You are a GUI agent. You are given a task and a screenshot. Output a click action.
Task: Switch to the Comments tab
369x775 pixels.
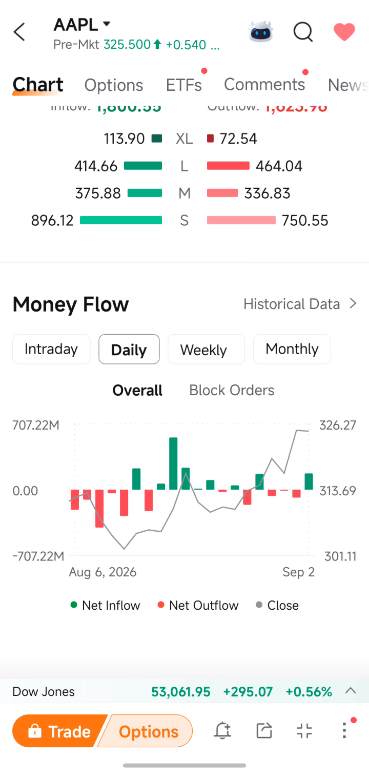coord(264,85)
